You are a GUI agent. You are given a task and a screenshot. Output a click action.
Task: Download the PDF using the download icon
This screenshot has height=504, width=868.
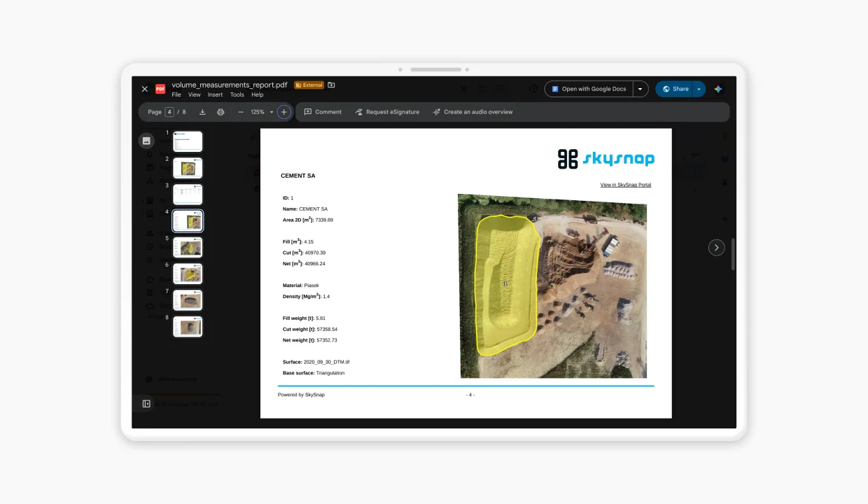pyautogui.click(x=202, y=112)
